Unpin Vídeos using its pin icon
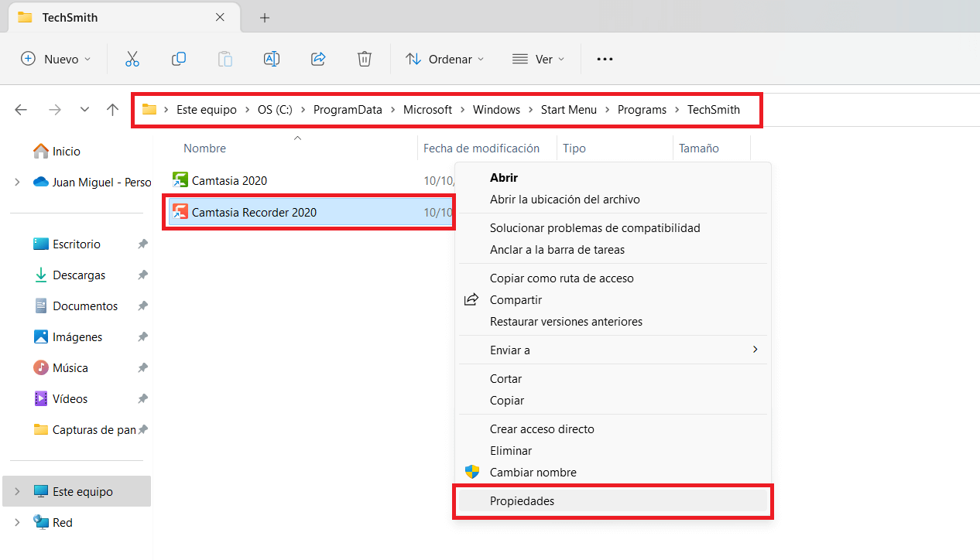Image resolution: width=980 pixels, height=560 pixels. click(142, 399)
